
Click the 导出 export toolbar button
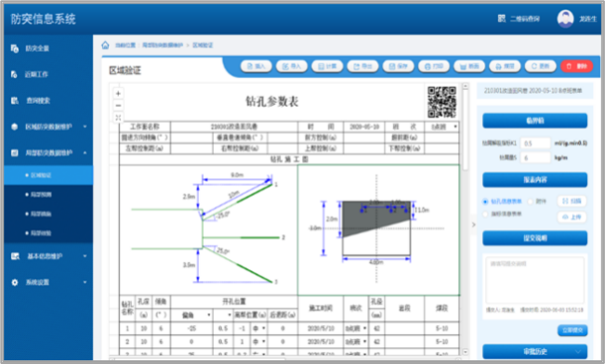pos(362,66)
